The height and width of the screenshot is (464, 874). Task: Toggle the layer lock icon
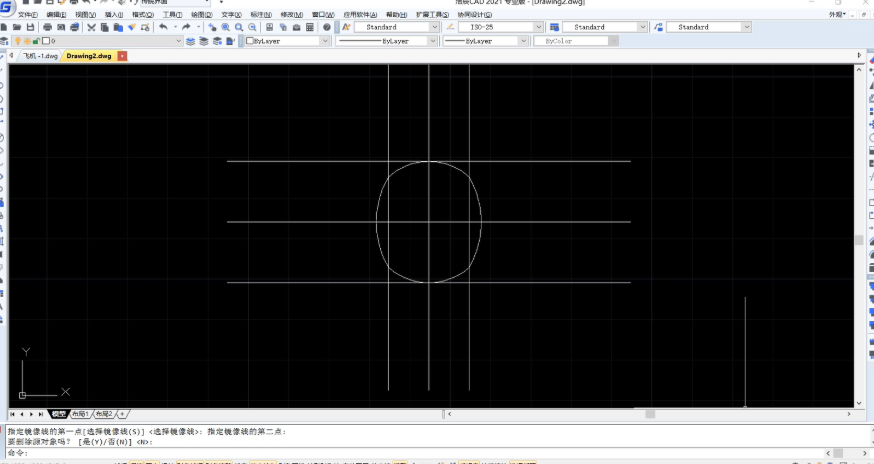click(37, 41)
